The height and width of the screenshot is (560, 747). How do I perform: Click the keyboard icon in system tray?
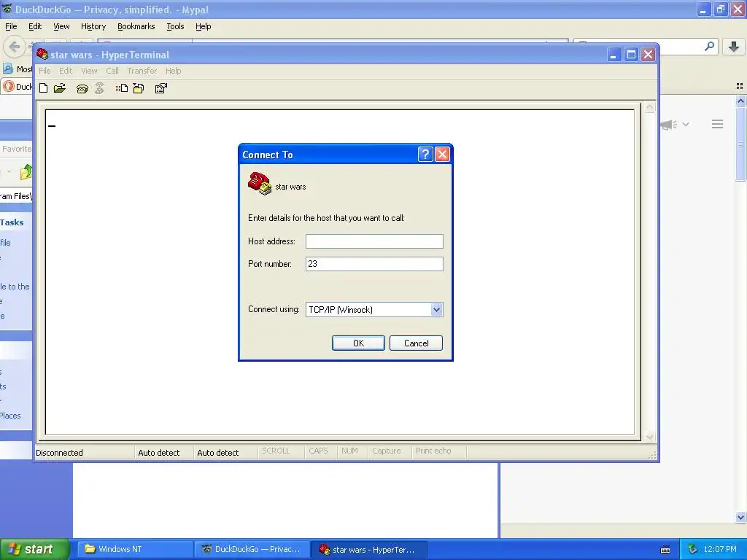coord(665,550)
